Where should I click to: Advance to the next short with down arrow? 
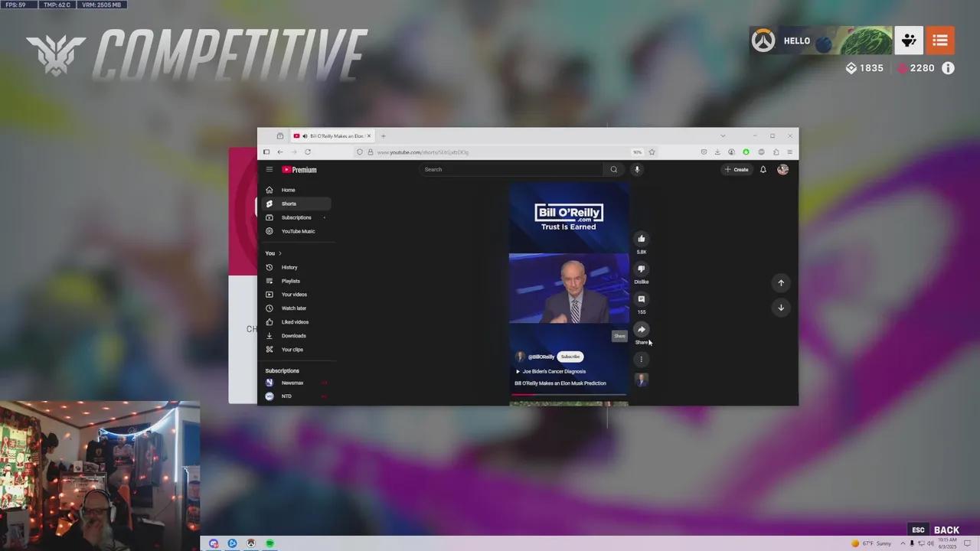[781, 308]
